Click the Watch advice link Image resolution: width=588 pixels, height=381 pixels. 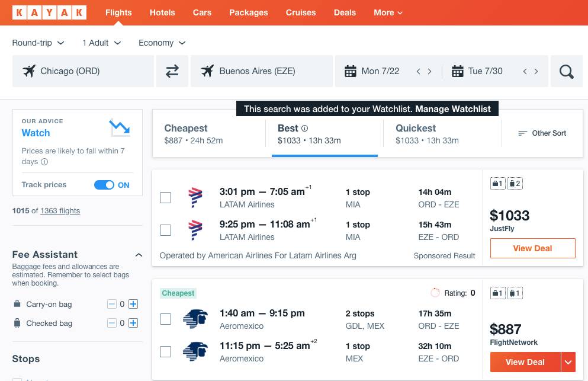[36, 133]
